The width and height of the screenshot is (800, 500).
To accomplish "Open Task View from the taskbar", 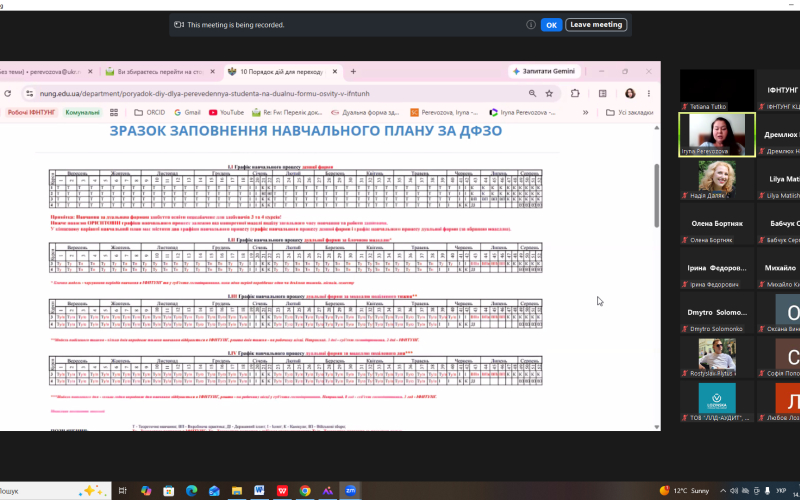I will click(x=122, y=491).
